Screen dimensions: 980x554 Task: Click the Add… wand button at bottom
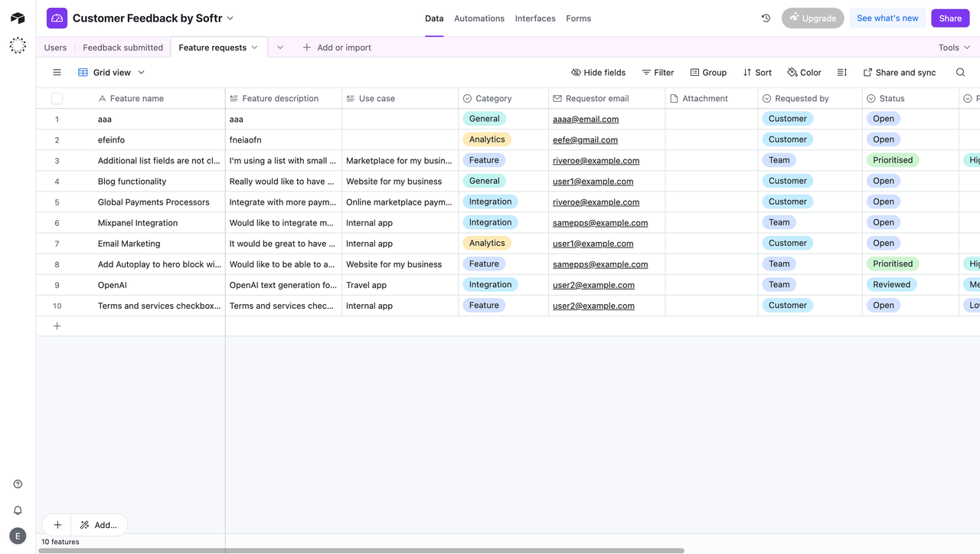[99, 525]
